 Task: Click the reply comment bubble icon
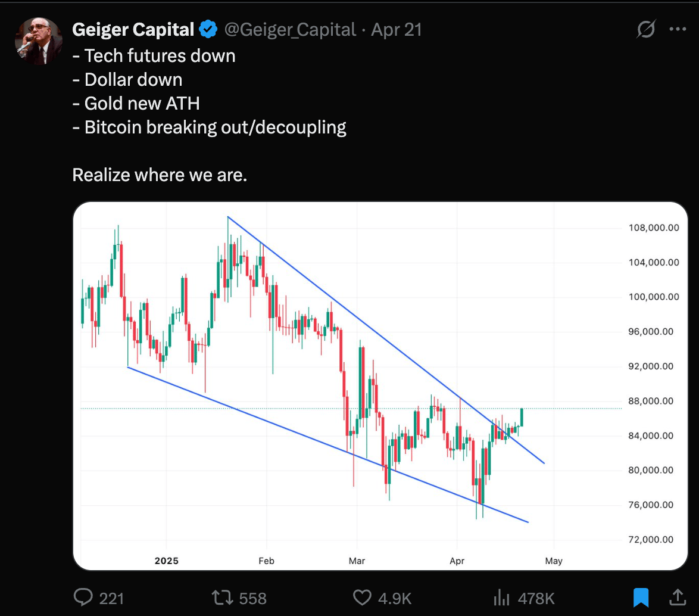[83, 598]
